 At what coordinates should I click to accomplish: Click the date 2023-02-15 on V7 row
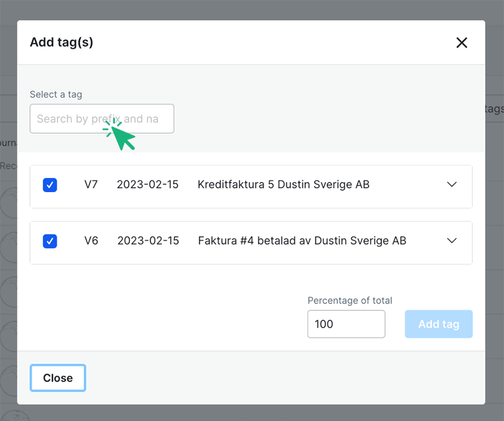pyautogui.click(x=147, y=184)
